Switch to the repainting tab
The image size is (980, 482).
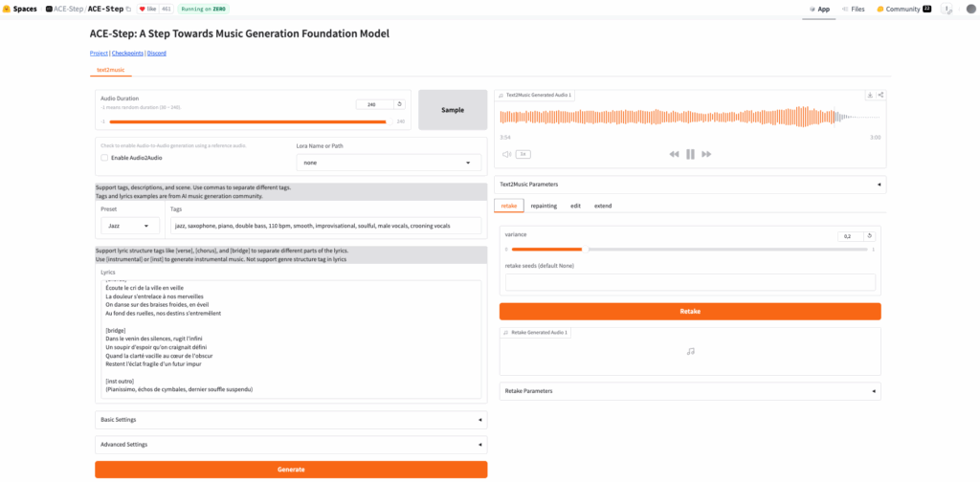(x=544, y=206)
